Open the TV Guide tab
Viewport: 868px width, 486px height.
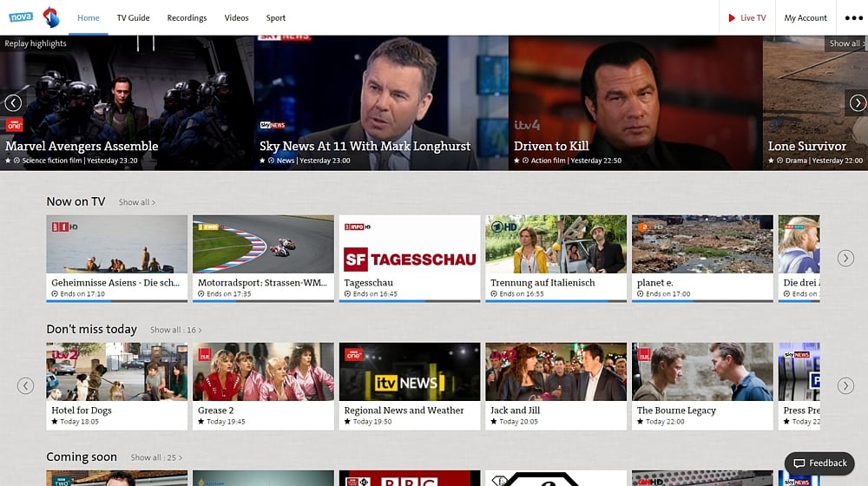[134, 17]
